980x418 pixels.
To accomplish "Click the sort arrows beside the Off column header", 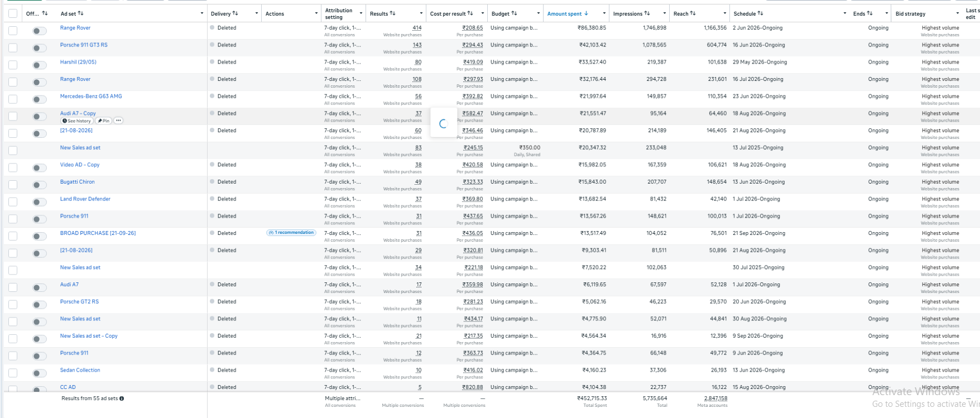I will point(45,13).
